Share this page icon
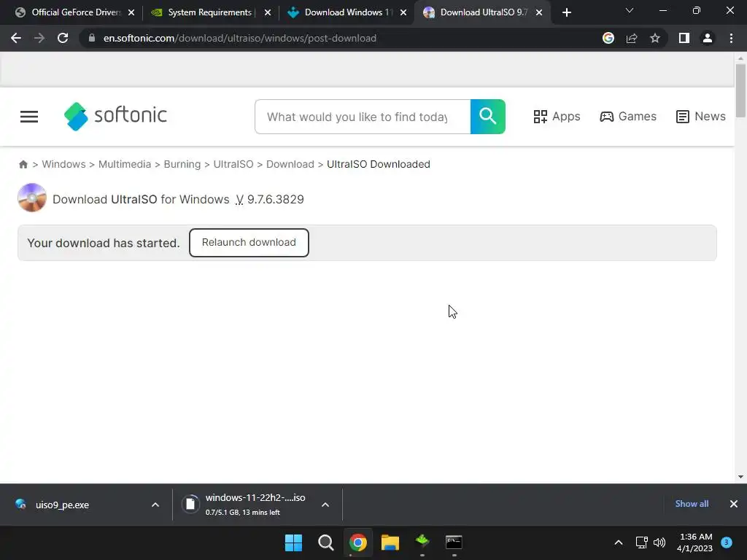747x560 pixels. 632,38
